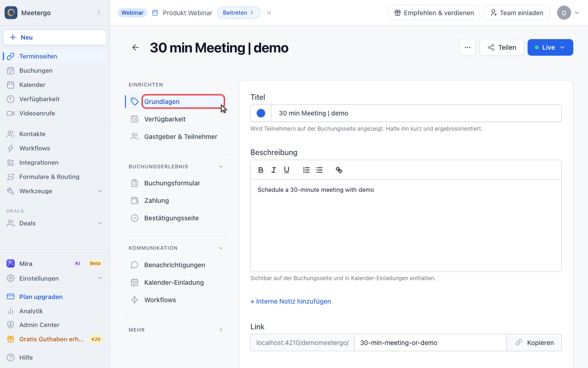Image resolution: width=588 pixels, height=368 pixels.
Task: Open the blue title color picker
Action: coord(261,113)
